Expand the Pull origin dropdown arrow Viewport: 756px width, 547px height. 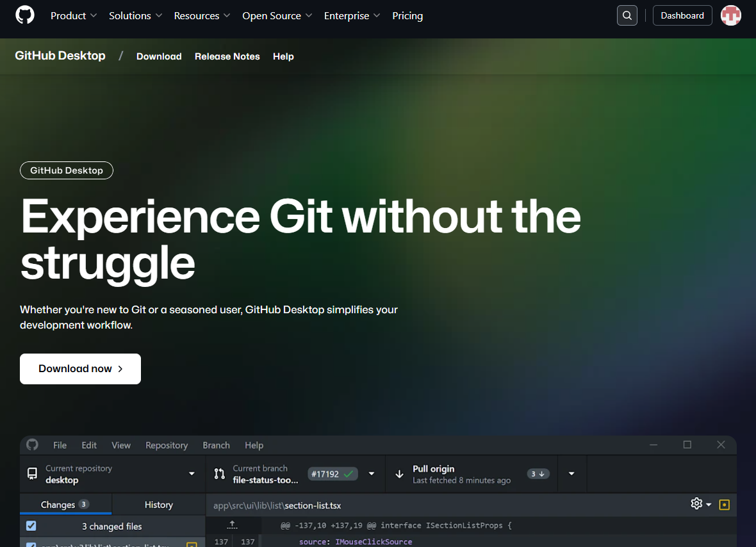(571, 473)
